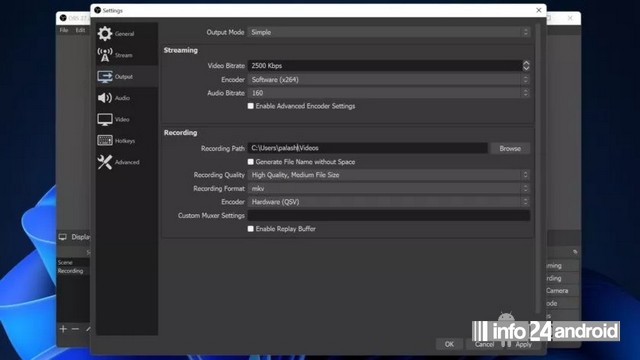Switch to the Video settings tab

[x=127, y=119]
